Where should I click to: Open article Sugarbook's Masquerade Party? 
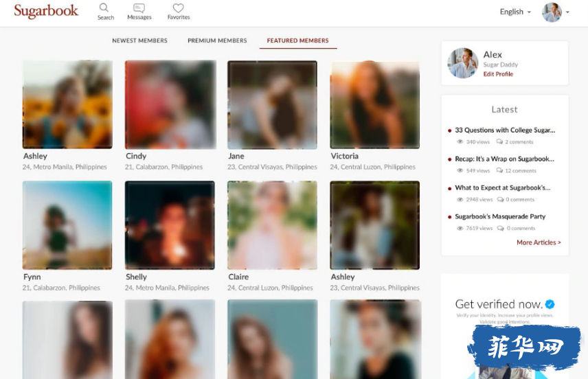[500, 217]
